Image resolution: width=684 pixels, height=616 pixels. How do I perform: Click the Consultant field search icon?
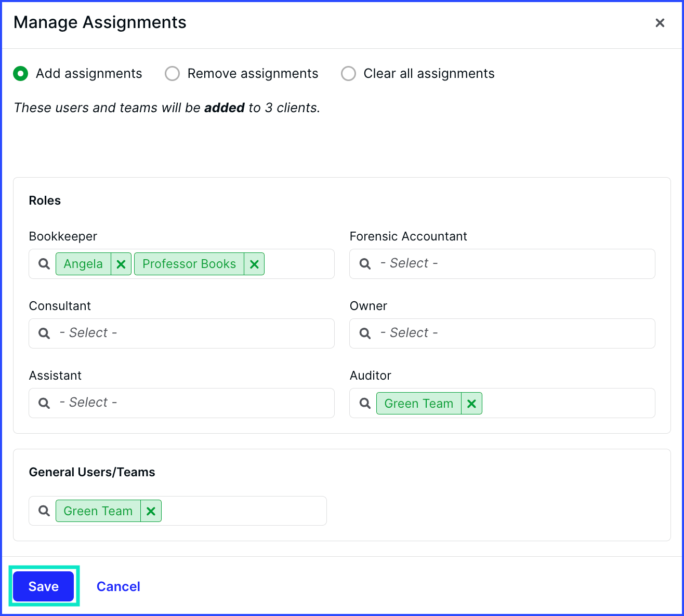click(45, 333)
